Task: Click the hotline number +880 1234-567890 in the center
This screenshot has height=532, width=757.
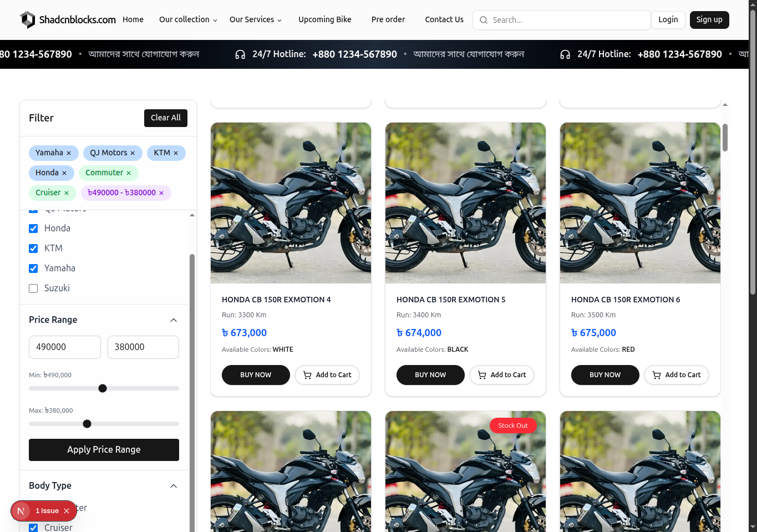Action: pyautogui.click(x=355, y=54)
